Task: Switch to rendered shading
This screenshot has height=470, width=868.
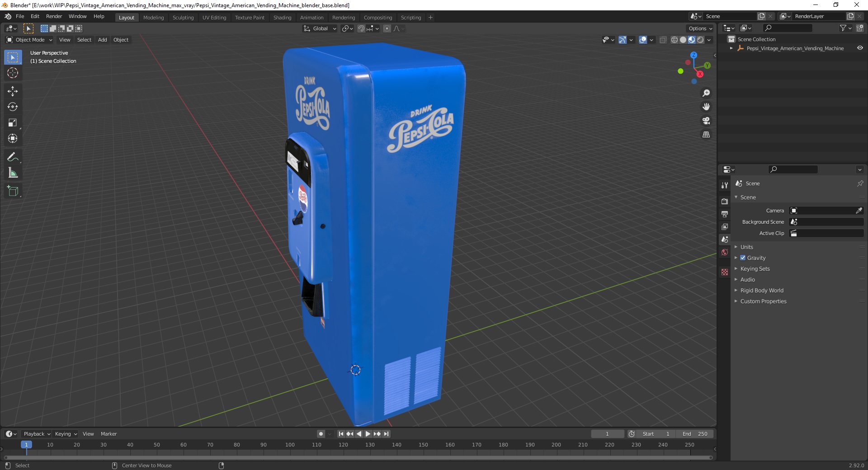Action: pos(700,40)
